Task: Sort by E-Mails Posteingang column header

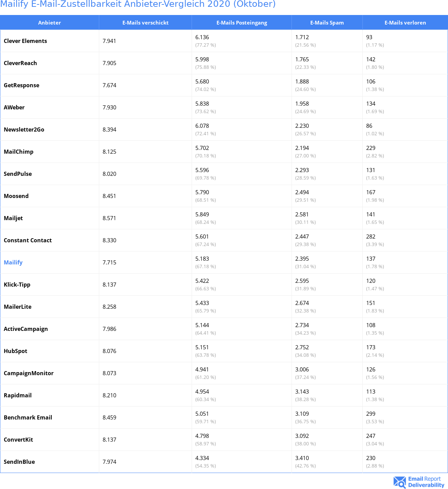Action: (x=242, y=22)
